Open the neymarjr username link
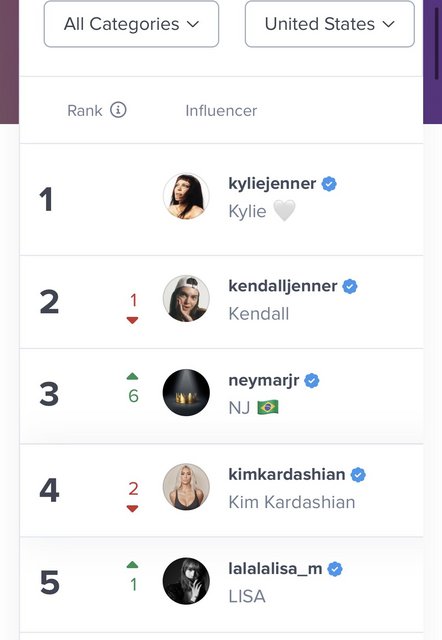 coord(264,380)
